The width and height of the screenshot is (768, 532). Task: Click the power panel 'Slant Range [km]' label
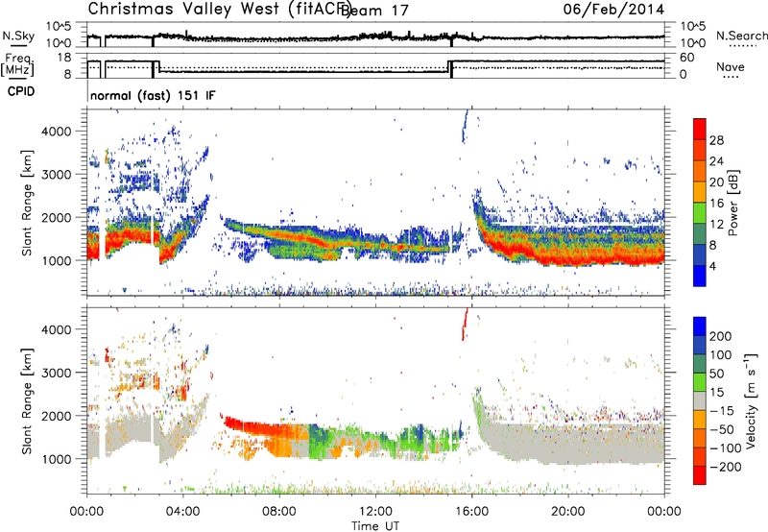pos(27,203)
